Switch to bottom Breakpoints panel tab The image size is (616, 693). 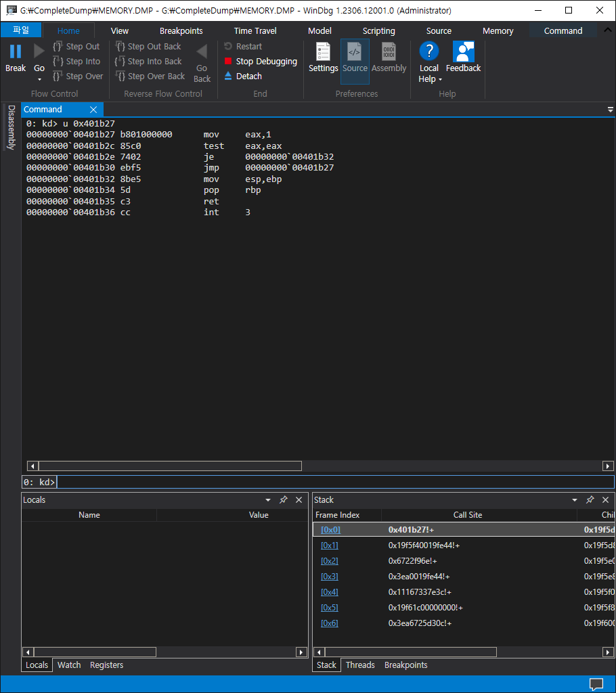(406, 665)
